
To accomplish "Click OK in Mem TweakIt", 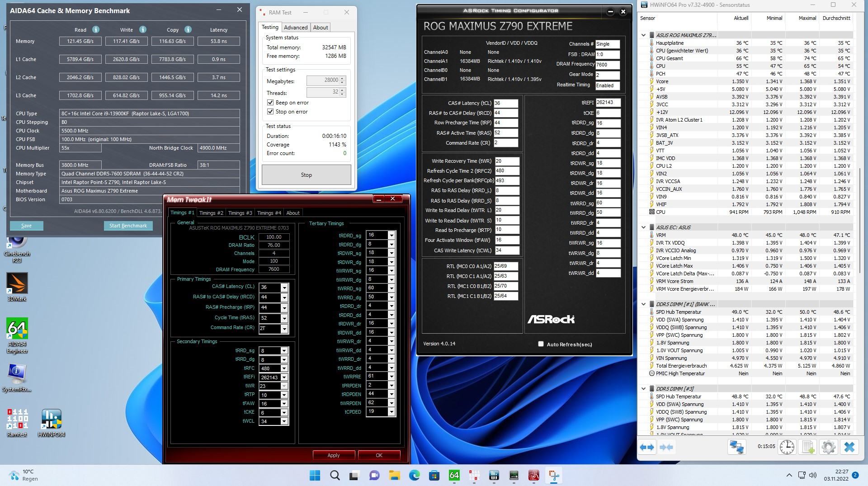I will [x=379, y=455].
